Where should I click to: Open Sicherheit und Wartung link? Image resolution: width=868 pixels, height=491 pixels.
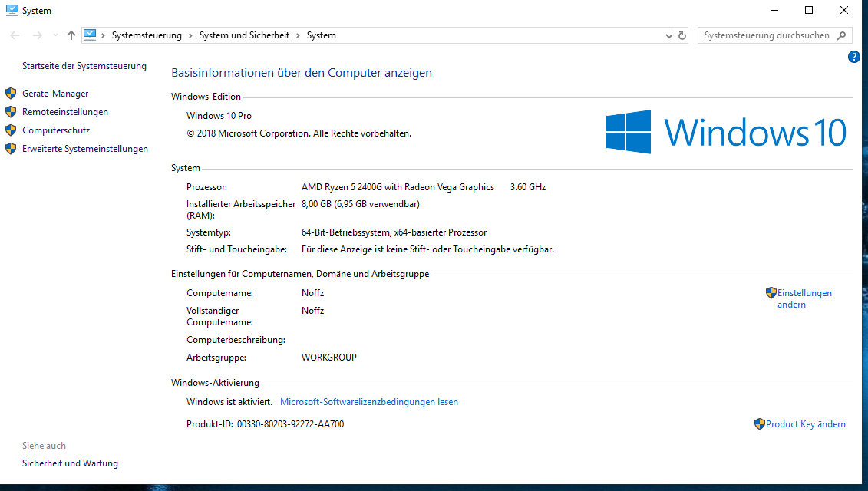point(70,463)
